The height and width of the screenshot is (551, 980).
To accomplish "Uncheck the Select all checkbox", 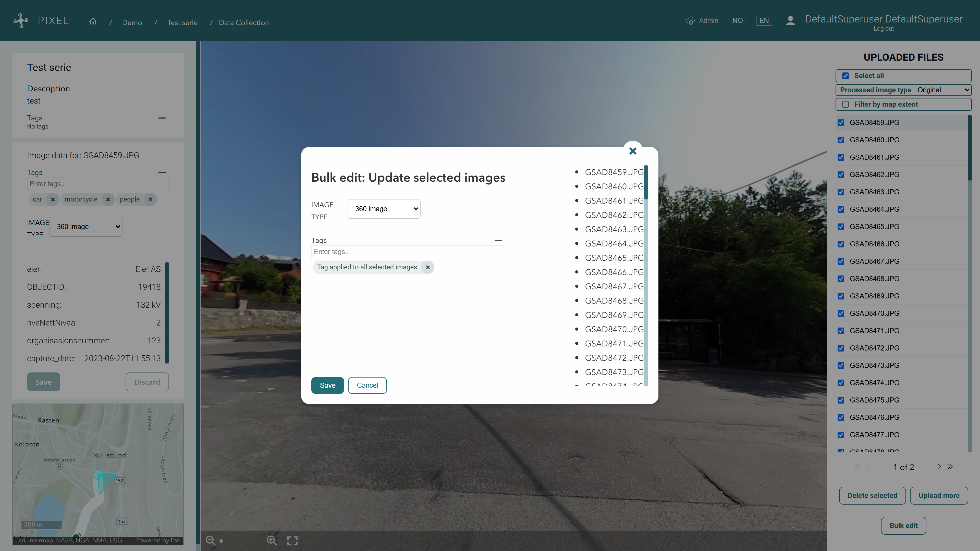I will coord(845,76).
